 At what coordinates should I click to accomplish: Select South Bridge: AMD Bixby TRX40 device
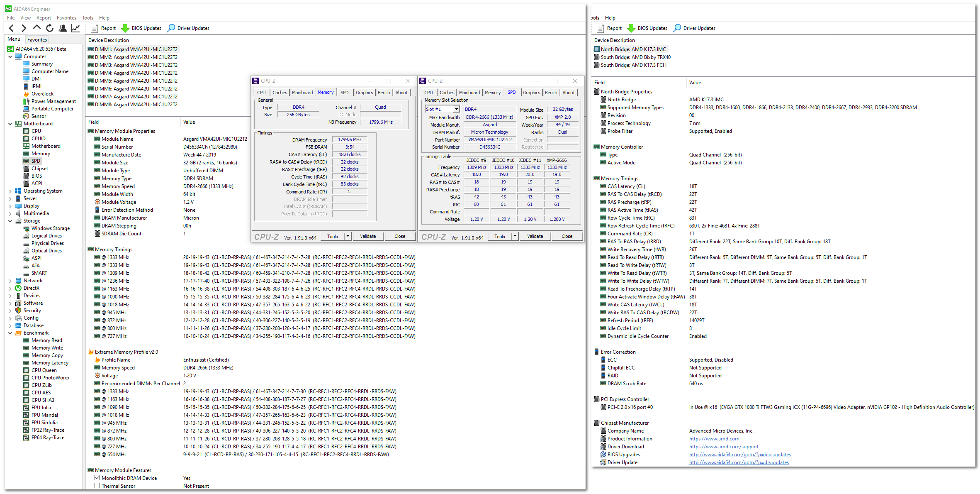pyautogui.click(x=633, y=57)
